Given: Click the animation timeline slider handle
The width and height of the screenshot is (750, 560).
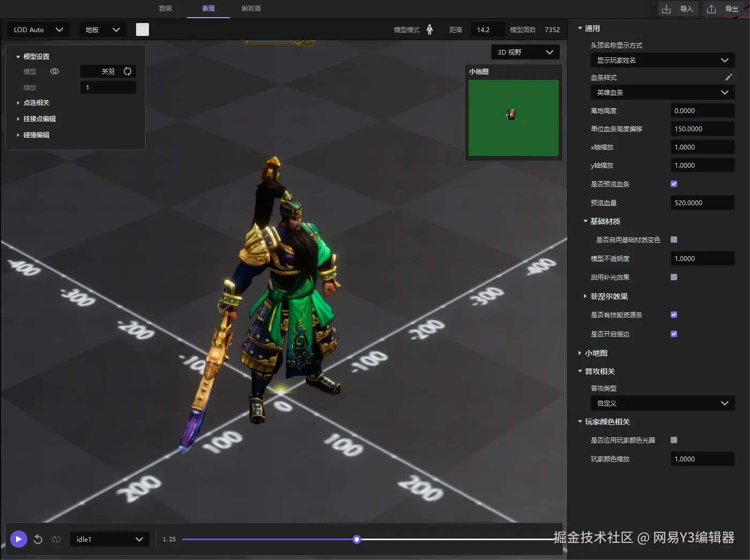Looking at the screenshot, I should 357,539.
